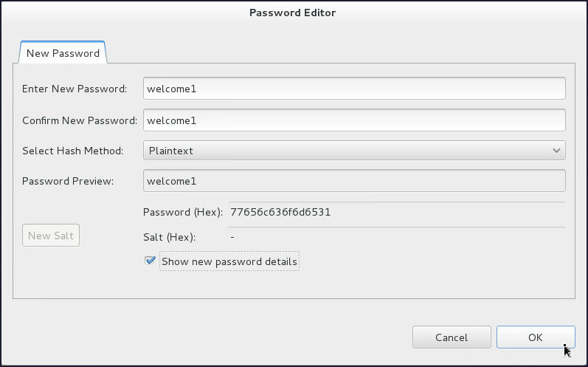Click the 'Show new password details' label text
Image resolution: width=588 pixels, height=367 pixels.
point(229,261)
